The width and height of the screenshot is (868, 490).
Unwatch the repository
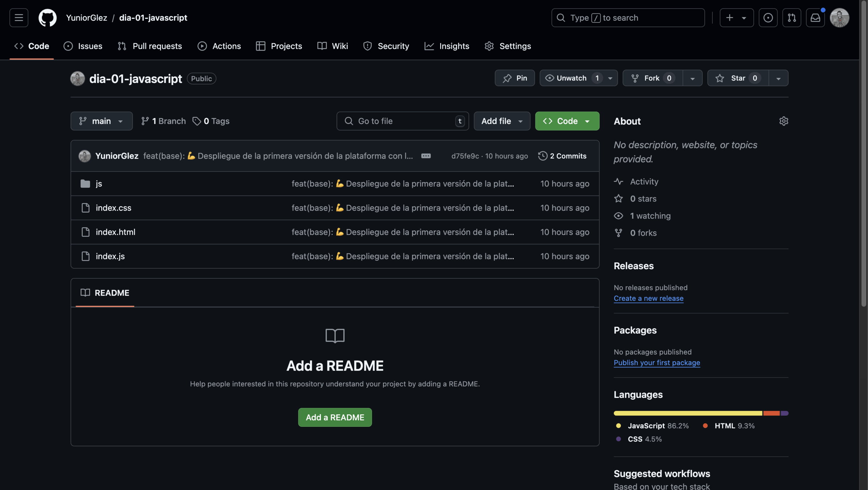[x=571, y=78]
